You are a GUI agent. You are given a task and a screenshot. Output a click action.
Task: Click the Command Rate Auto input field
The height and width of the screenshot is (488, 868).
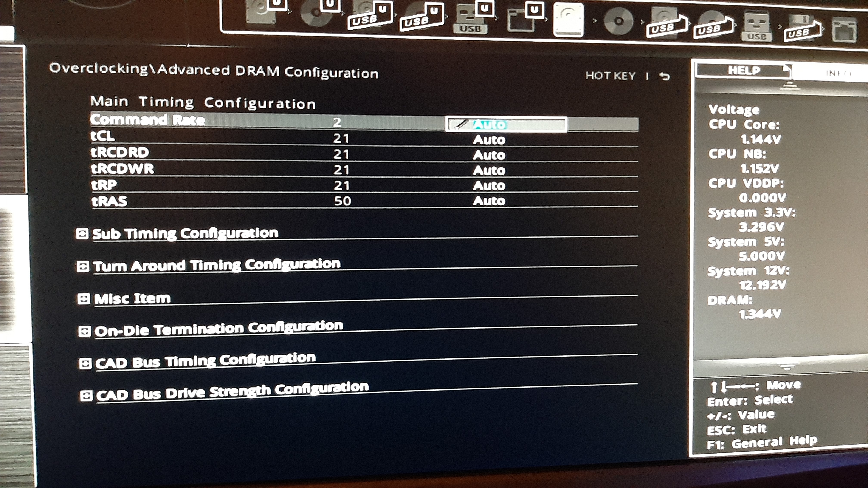click(506, 125)
